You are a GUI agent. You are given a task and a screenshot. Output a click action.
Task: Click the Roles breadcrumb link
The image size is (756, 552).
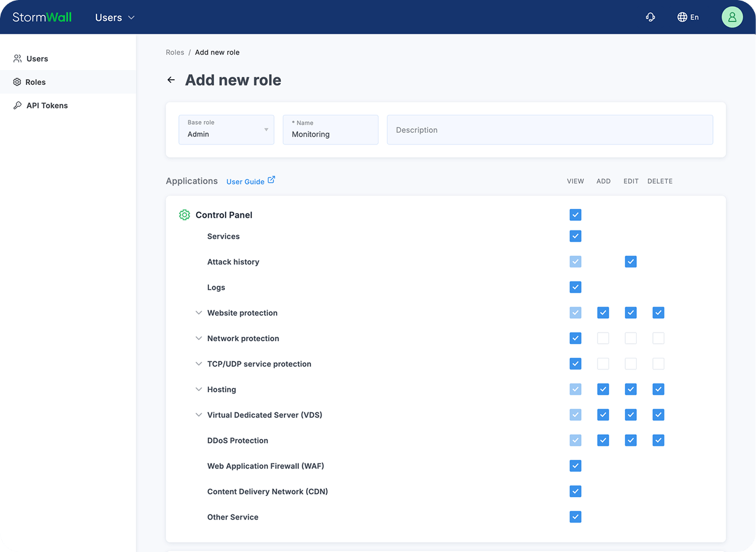pos(175,52)
